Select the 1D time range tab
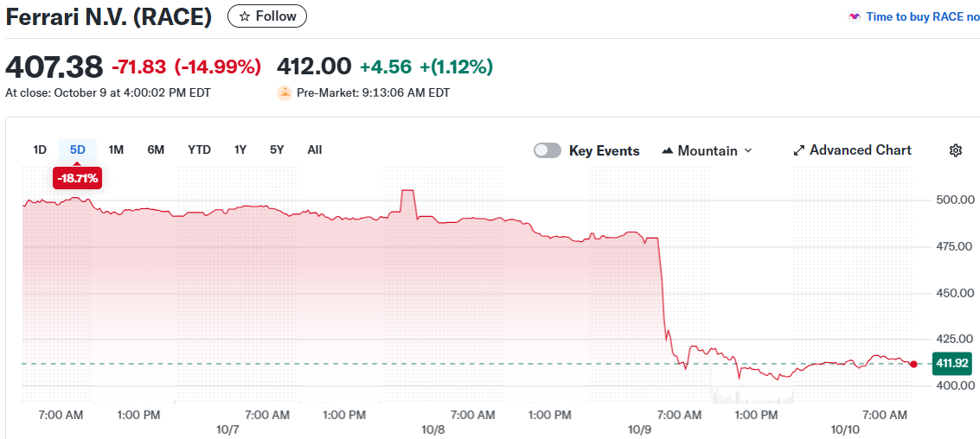This screenshot has height=439, width=980. click(x=40, y=150)
